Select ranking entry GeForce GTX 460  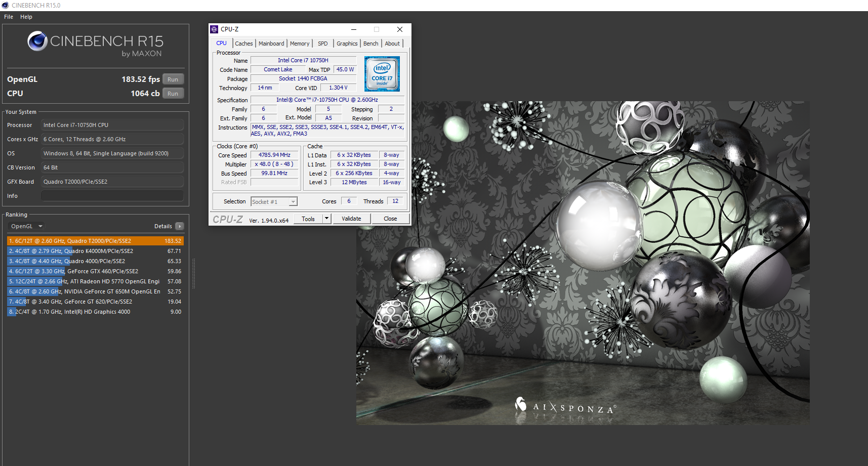[95, 271]
